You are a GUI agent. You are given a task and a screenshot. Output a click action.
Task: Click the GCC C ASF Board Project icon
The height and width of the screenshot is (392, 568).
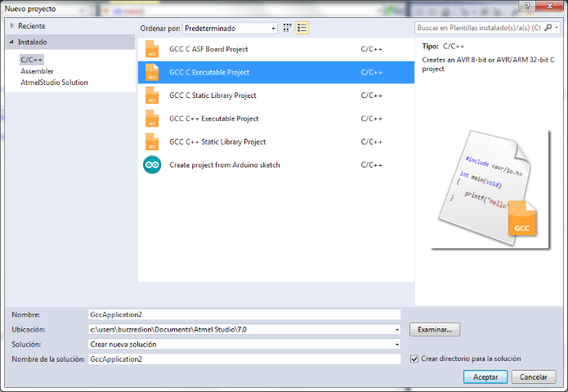(152, 49)
